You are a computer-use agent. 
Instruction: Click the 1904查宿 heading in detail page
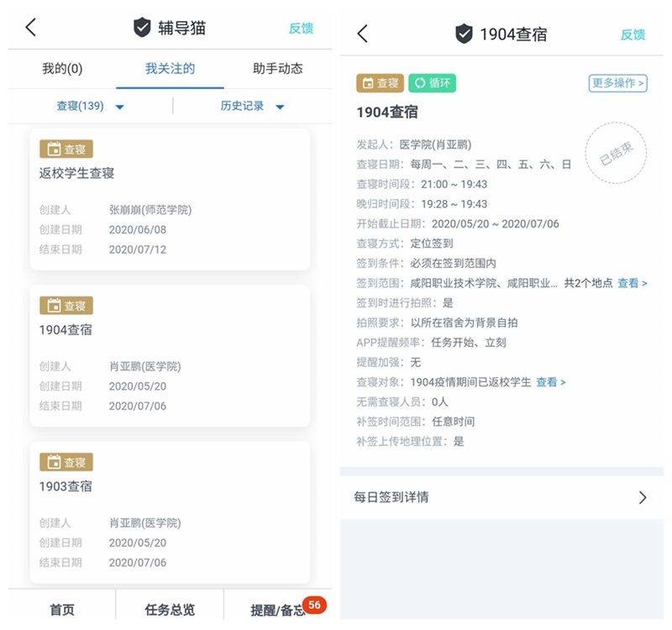tap(387, 112)
